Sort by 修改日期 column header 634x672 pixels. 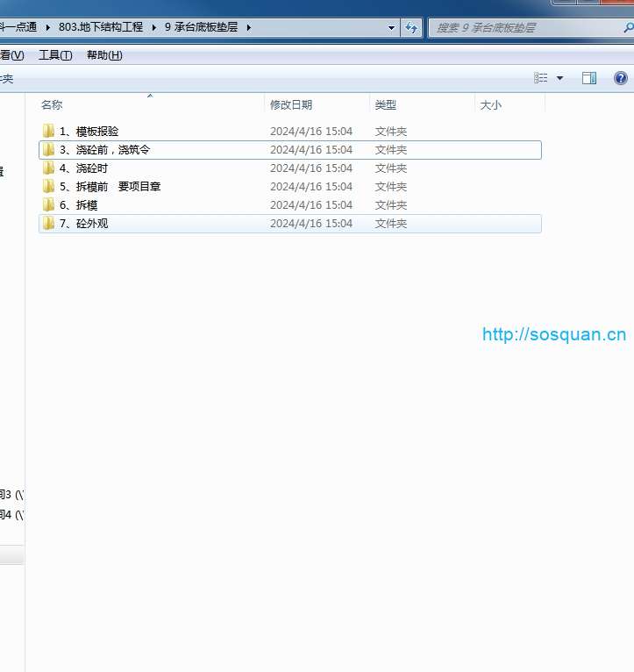coord(291,104)
